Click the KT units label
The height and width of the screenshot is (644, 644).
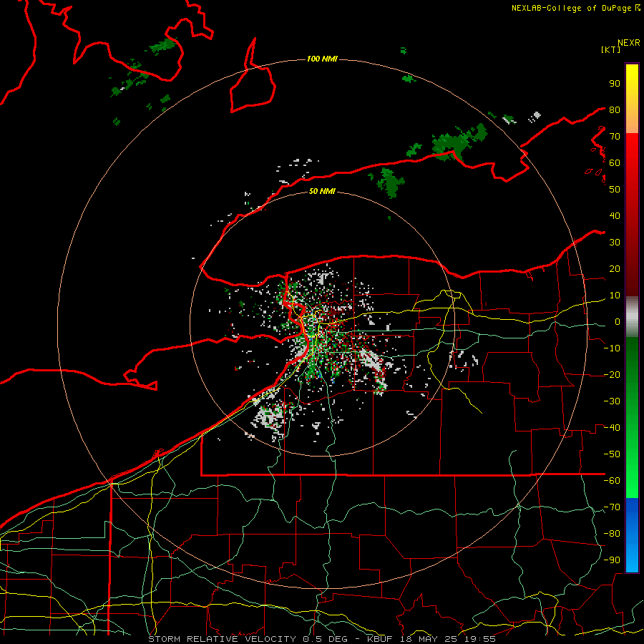tap(611, 49)
